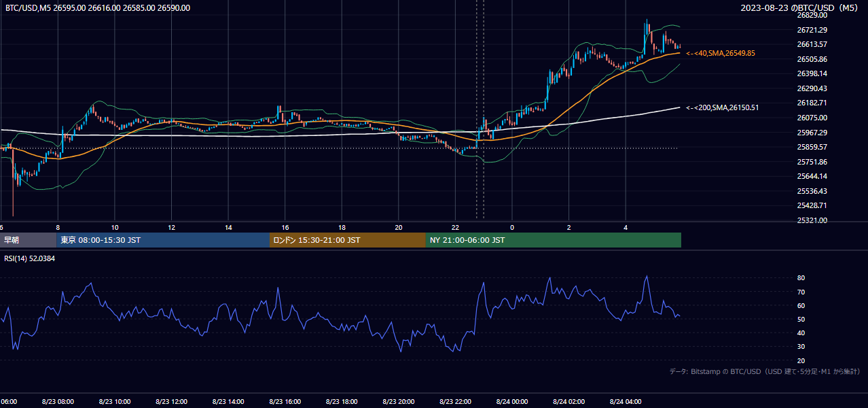Viewport: 868px width, 408px height.
Task: Click price axis label 26613.57
Action: tap(812, 44)
